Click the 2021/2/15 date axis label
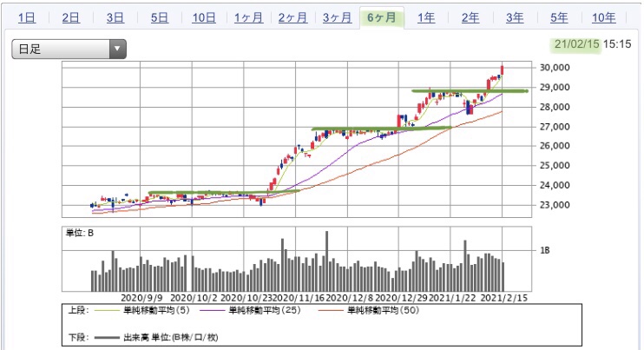Screen dimensions: 644x350 pyautogui.click(x=504, y=298)
